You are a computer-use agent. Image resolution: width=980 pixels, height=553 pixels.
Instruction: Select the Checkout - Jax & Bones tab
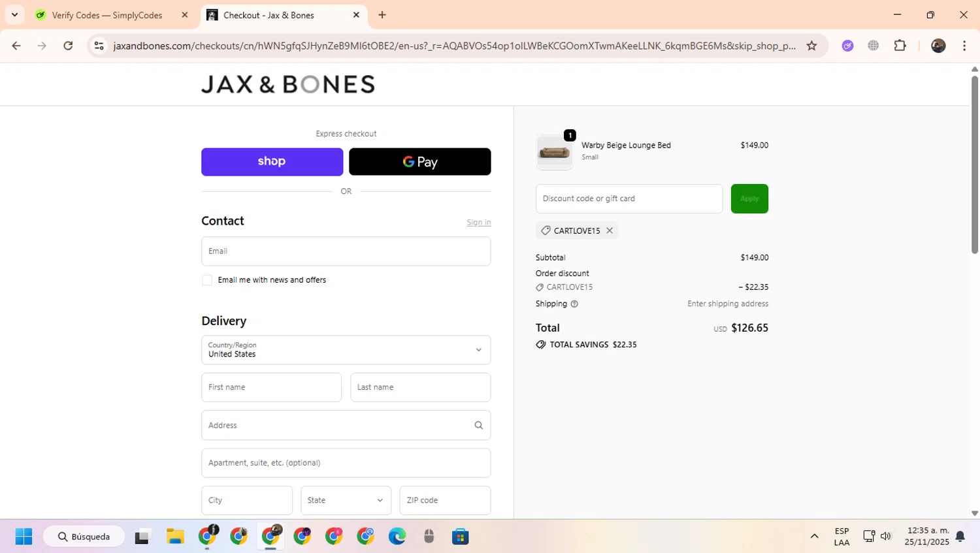click(x=284, y=15)
